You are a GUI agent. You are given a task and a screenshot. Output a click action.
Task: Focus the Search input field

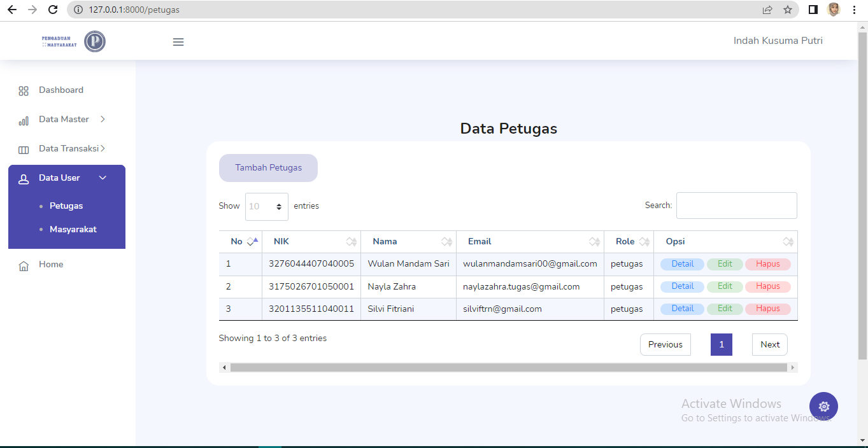[736, 206]
